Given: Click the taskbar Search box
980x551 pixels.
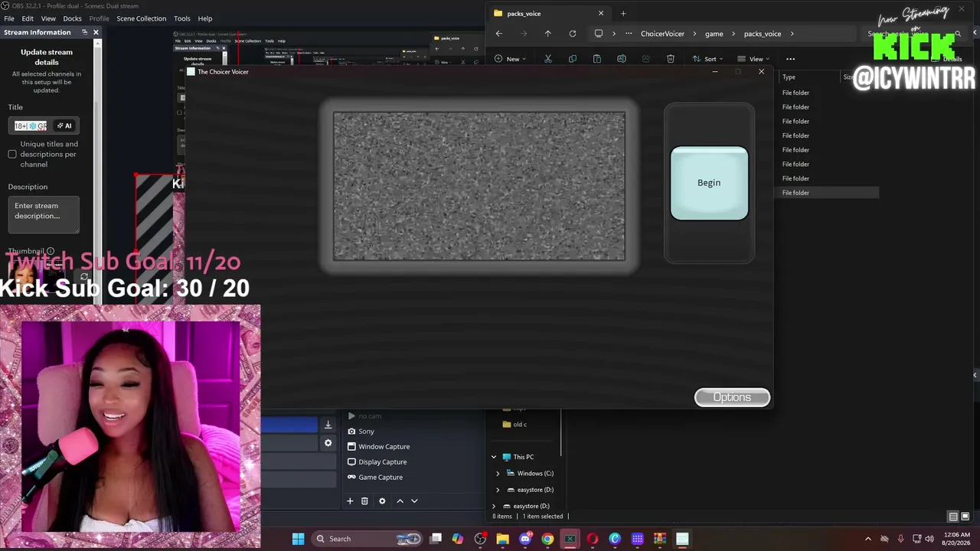Looking at the screenshot, I should click(x=367, y=539).
